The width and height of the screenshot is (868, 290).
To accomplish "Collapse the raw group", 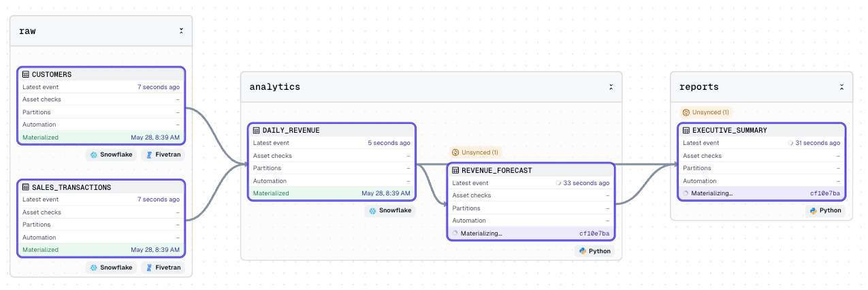I will tap(181, 31).
